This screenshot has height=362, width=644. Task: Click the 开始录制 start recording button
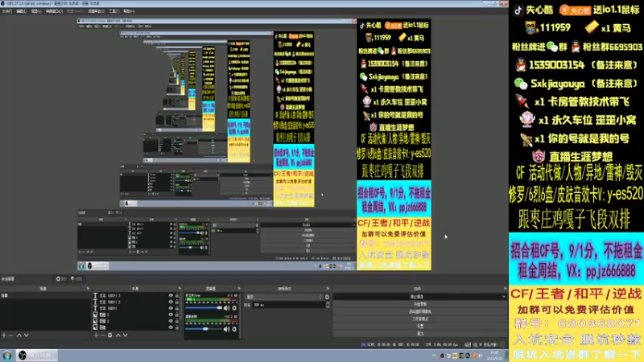click(x=420, y=304)
